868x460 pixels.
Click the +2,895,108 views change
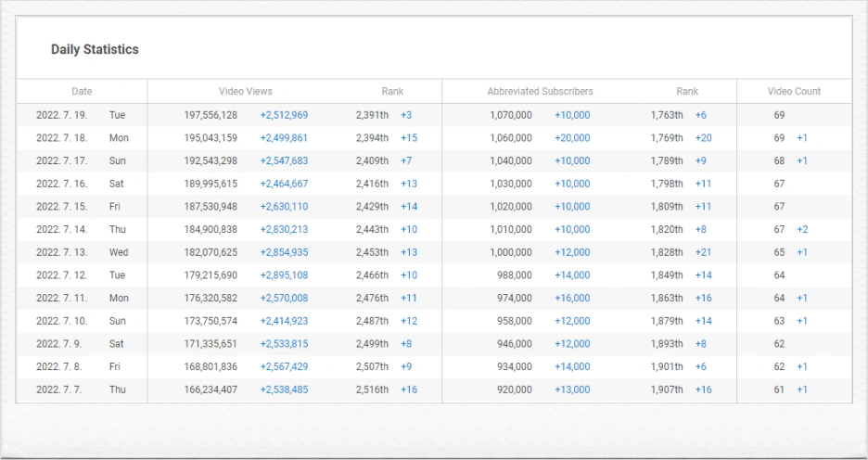pos(284,275)
